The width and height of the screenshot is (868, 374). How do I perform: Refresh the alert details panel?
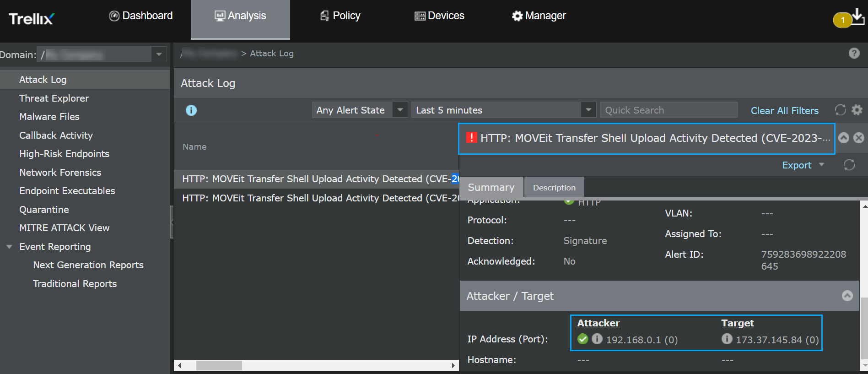[x=849, y=165]
